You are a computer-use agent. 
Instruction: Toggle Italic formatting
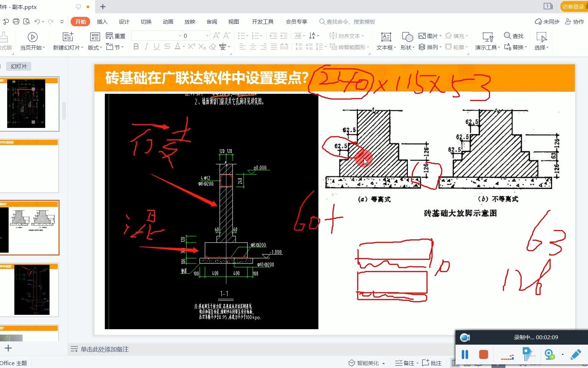click(x=146, y=47)
